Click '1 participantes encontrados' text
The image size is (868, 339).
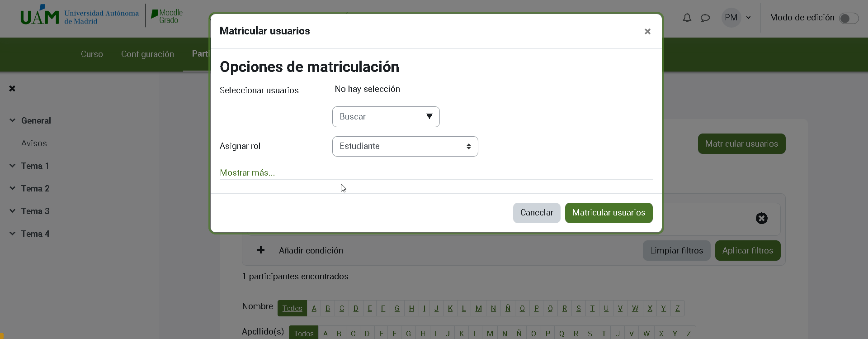tap(295, 276)
